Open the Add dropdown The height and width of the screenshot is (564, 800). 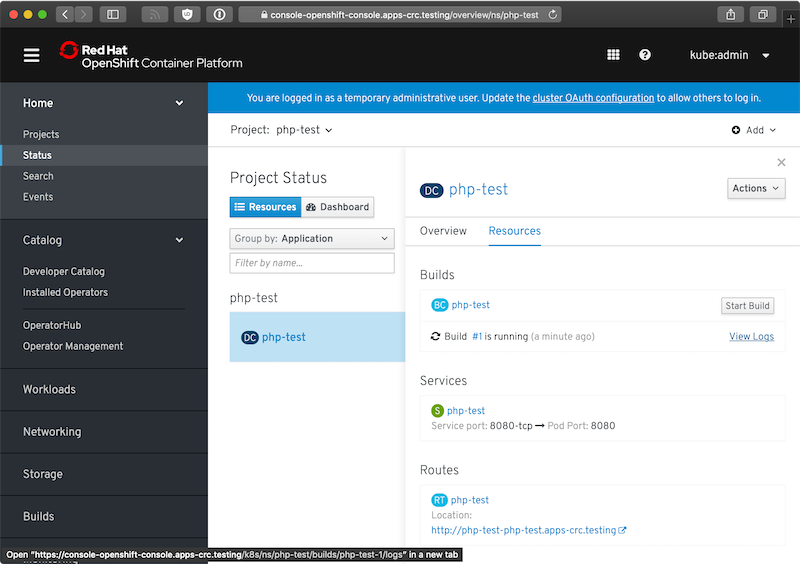[x=754, y=130]
